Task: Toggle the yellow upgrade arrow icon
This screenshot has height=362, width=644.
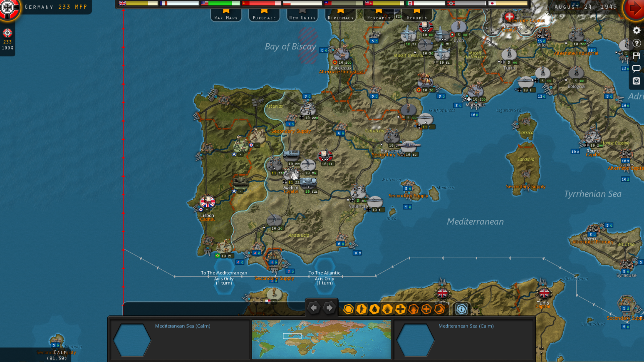Action: click(x=387, y=309)
